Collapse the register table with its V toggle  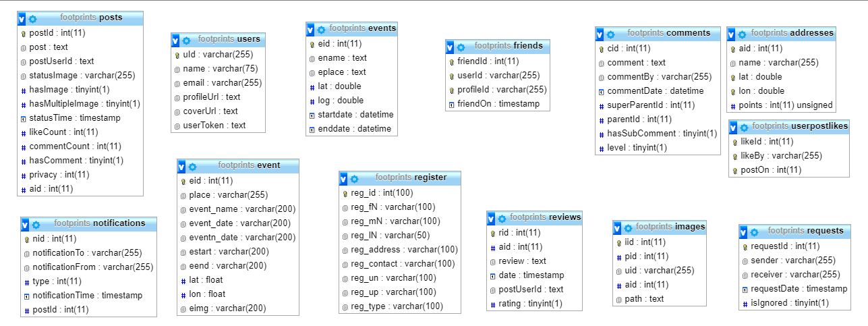click(343, 179)
